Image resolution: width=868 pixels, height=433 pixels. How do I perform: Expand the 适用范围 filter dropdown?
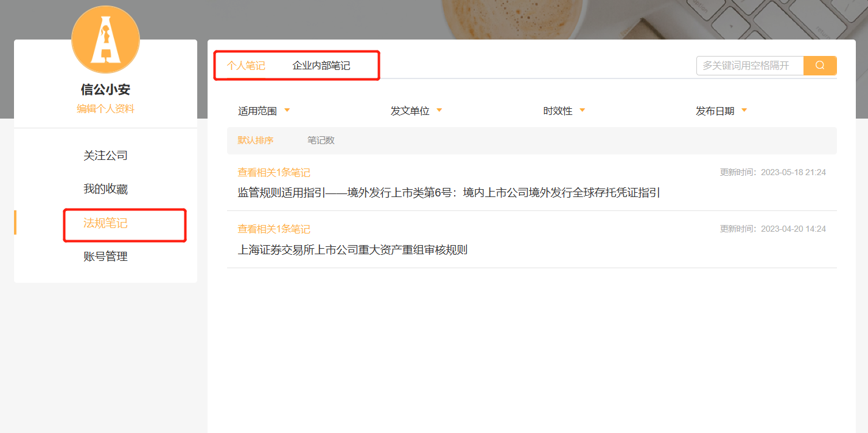tap(264, 111)
